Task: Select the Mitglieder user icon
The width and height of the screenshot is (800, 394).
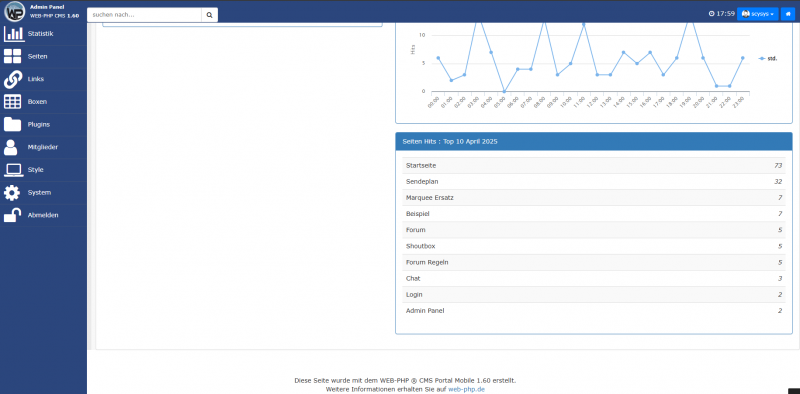Action: [x=10, y=147]
